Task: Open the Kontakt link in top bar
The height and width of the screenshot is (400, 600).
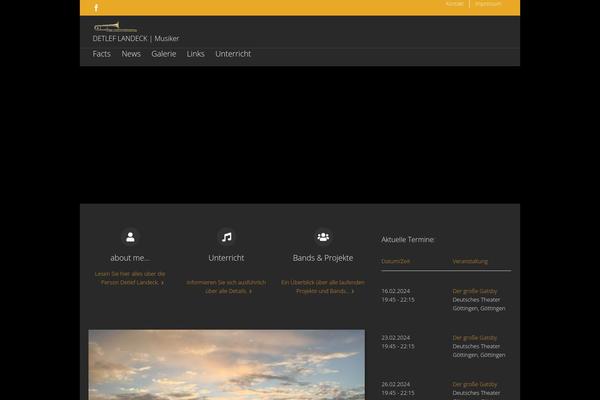Action: [454, 4]
